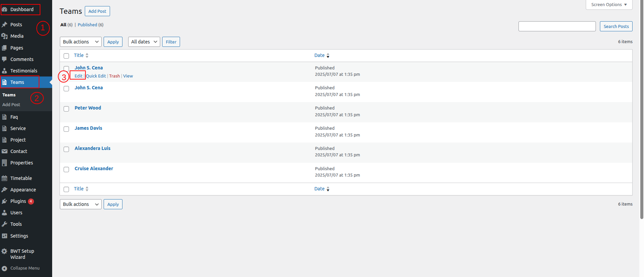Click the Comments speech bubble icon

(4, 59)
